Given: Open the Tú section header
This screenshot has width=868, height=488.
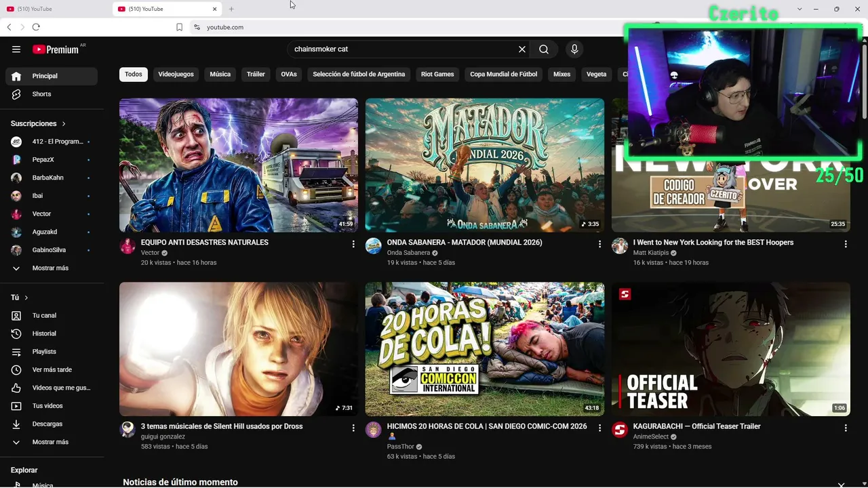Looking at the screenshot, I should (20, 298).
